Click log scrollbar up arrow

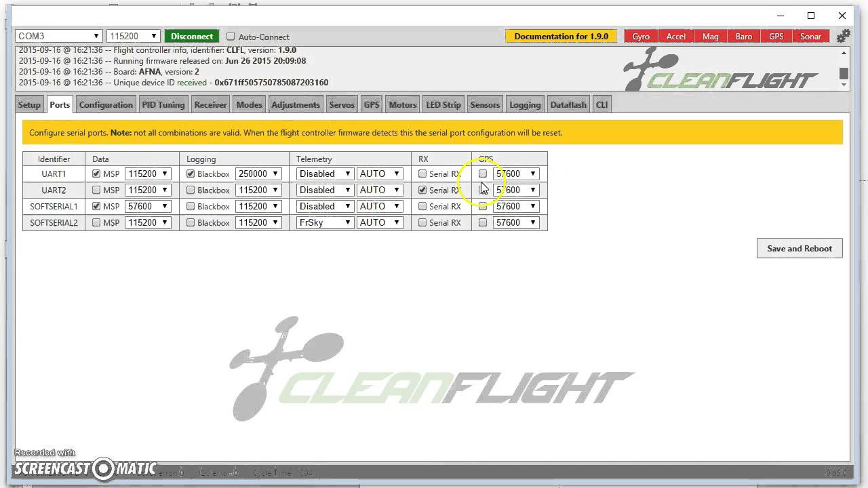tap(844, 53)
